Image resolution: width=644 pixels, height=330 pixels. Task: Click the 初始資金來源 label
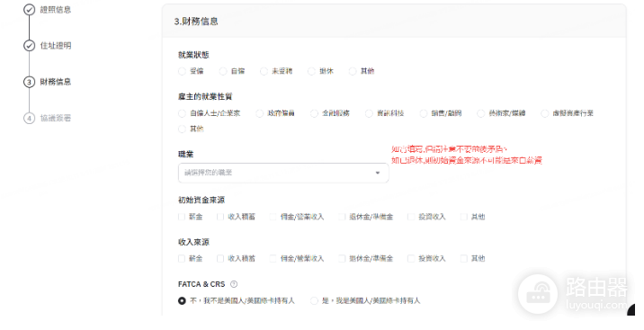201,201
